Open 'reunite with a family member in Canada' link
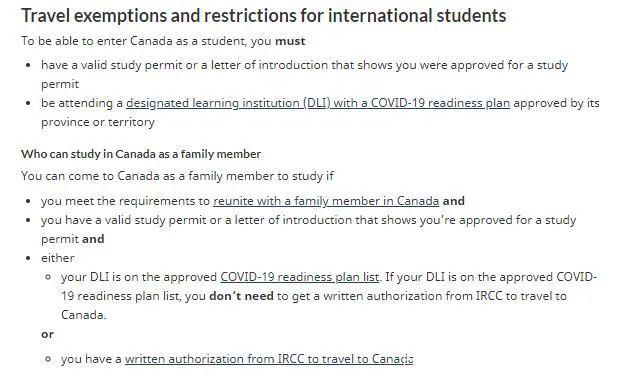Screen dimensions: 627x376 [326, 201]
